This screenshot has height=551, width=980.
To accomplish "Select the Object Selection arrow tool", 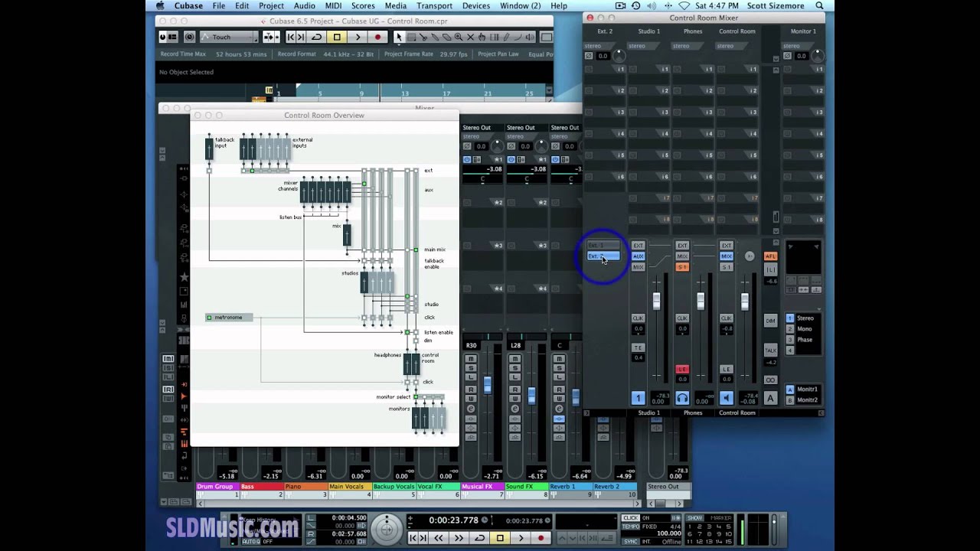I will pos(399,37).
